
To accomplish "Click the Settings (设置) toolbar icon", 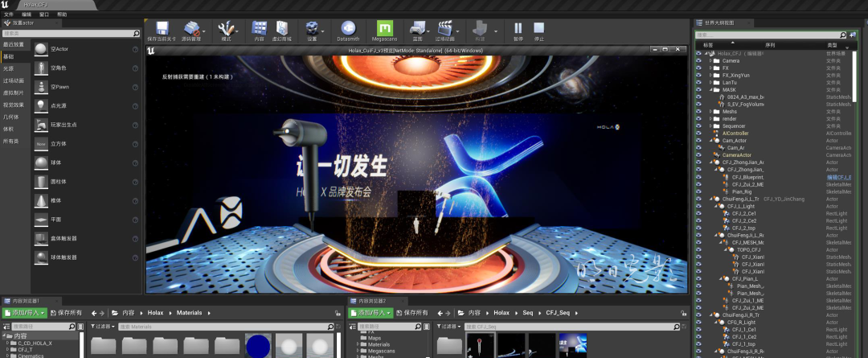I will pos(312,28).
